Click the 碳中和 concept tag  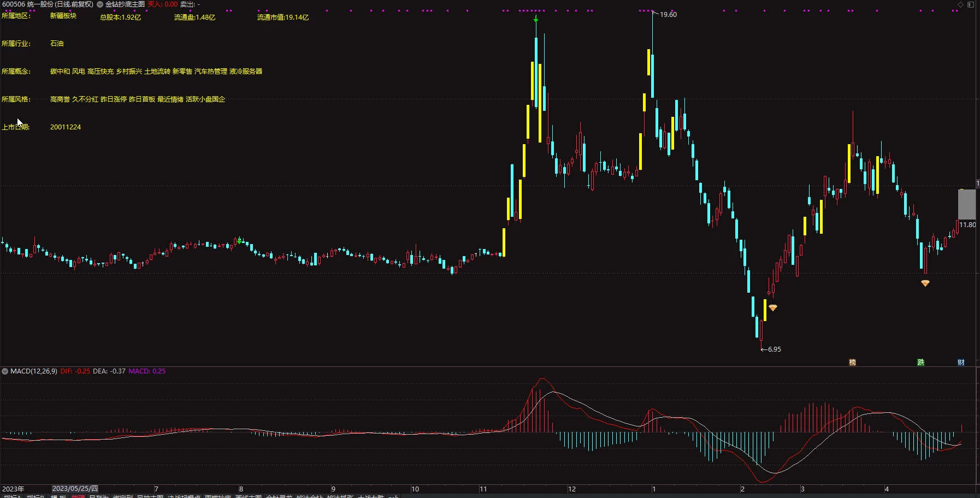pos(60,72)
